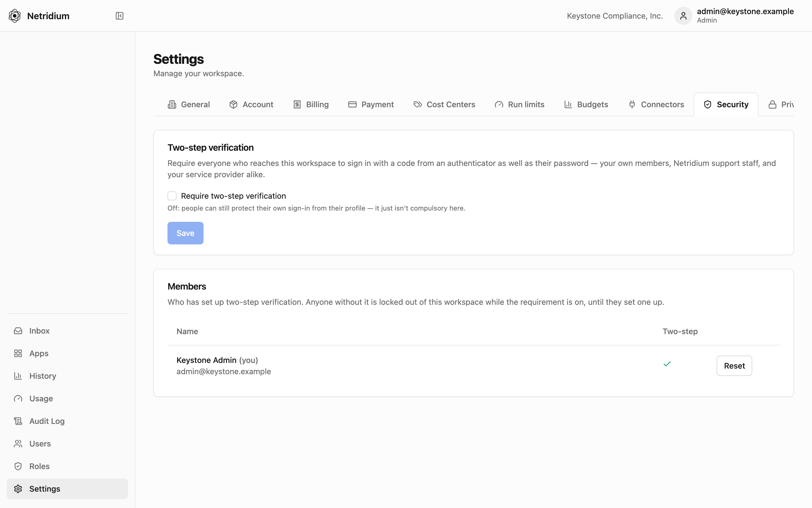Open Roles page in sidebar

click(67, 466)
